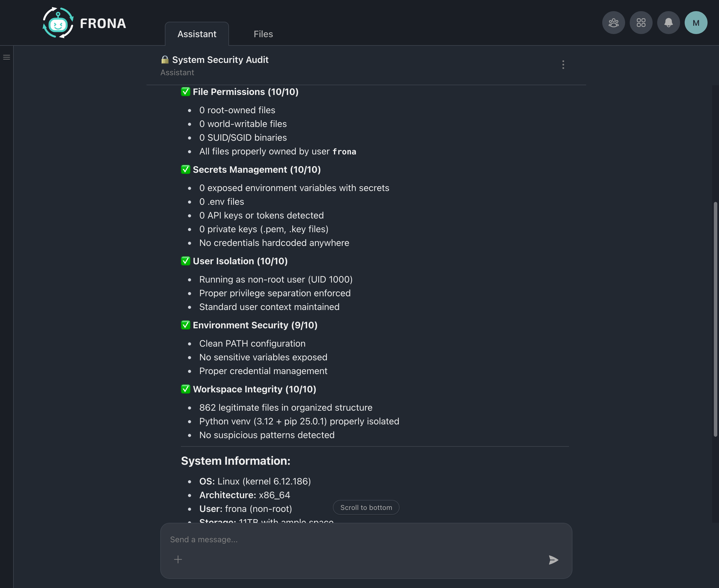Click the green check beside Secrets Management

click(185, 169)
